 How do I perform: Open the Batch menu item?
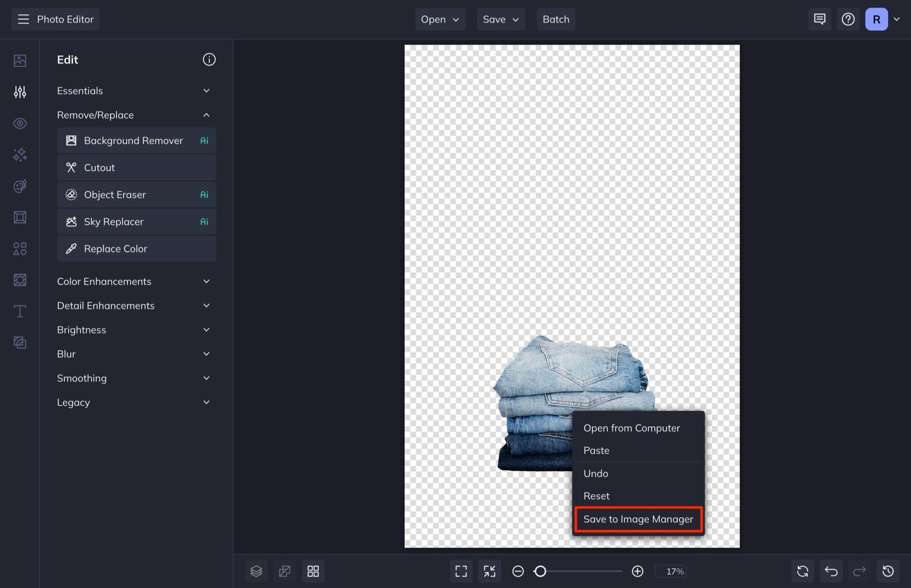[x=556, y=19]
